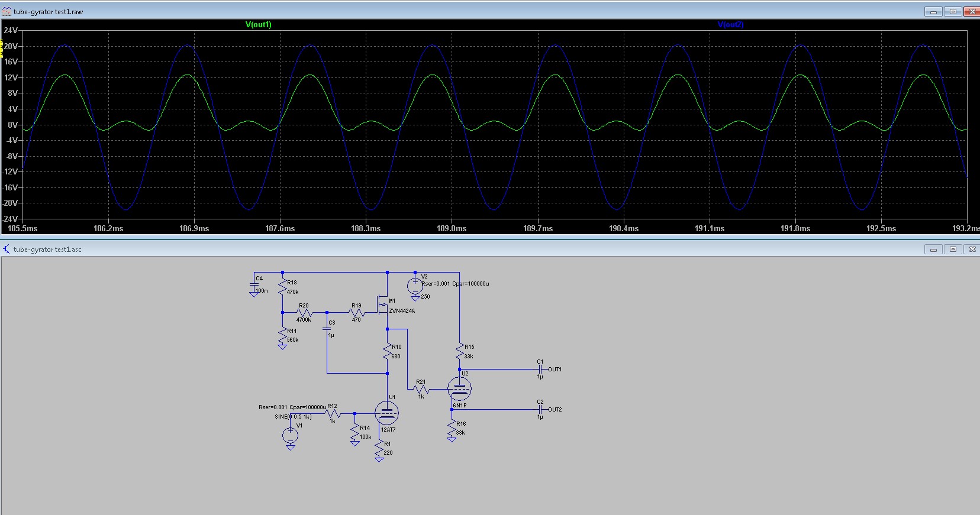The width and height of the screenshot is (980, 515).
Task: Restore the tube-gyrator test1.asc window
Action: pos(953,250)
